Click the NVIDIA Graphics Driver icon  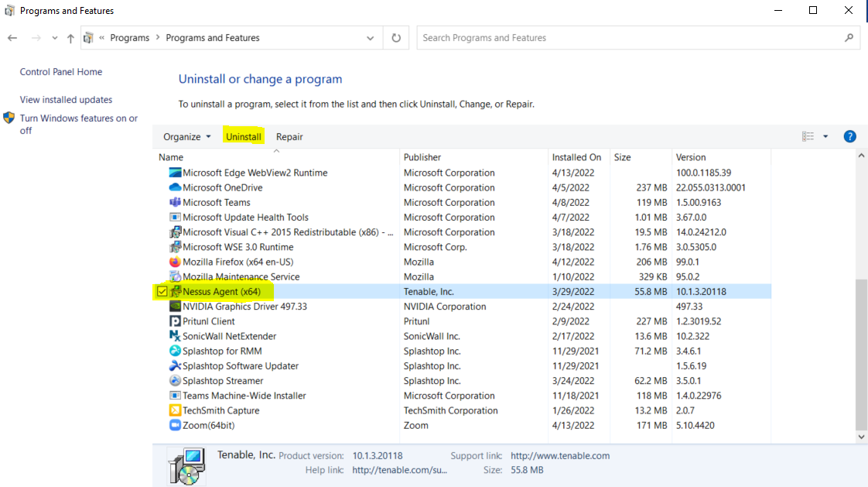tap(175, 307)
